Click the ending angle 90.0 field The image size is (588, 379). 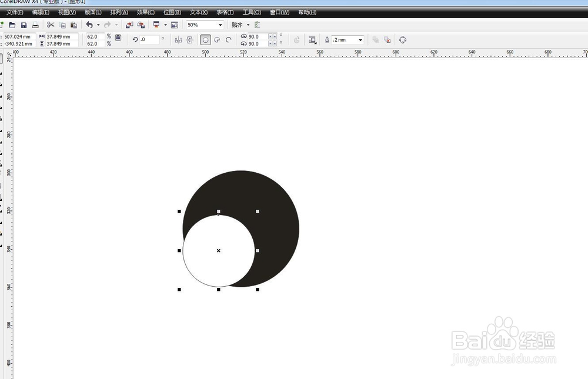258,44
